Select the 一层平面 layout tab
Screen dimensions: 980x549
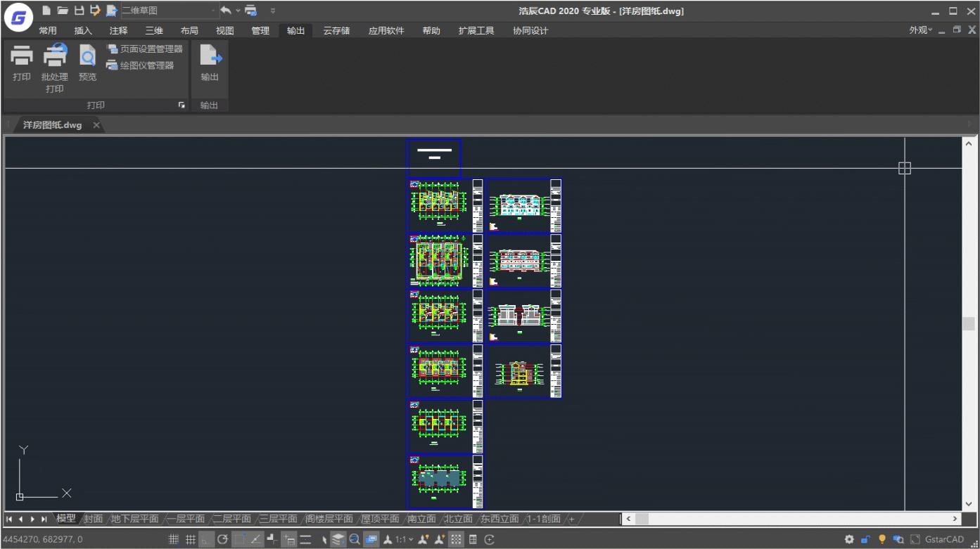click(x=187, y=519)
